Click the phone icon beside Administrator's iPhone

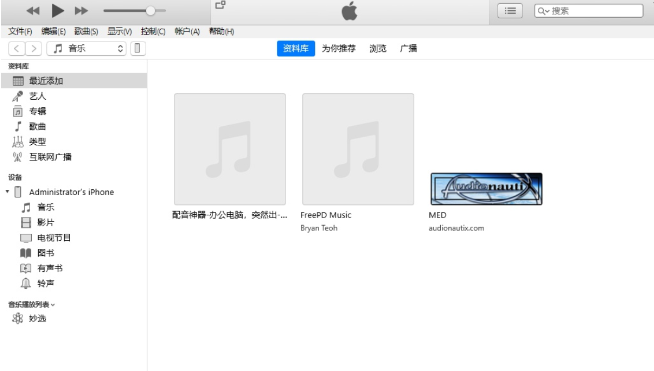tap(18, 192)
